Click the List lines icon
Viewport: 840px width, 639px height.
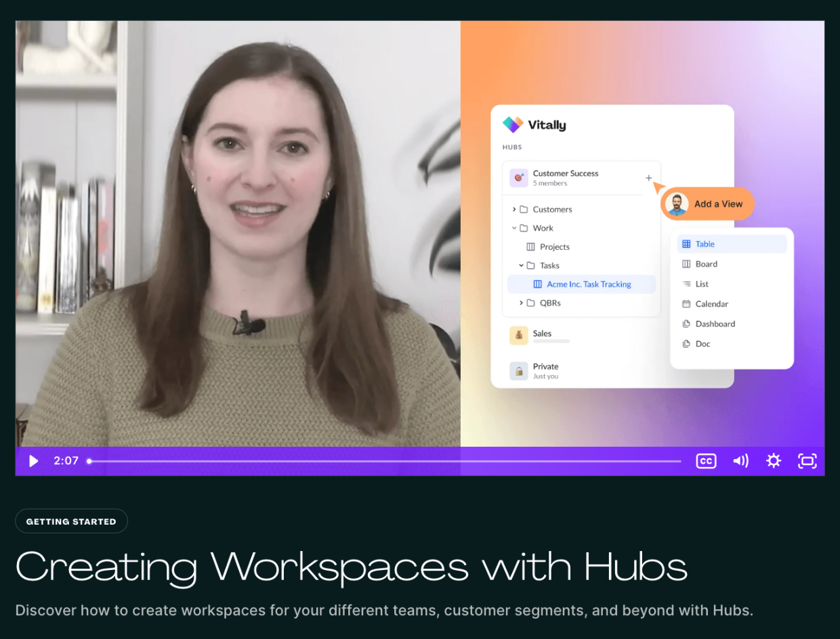pos(686,284)
